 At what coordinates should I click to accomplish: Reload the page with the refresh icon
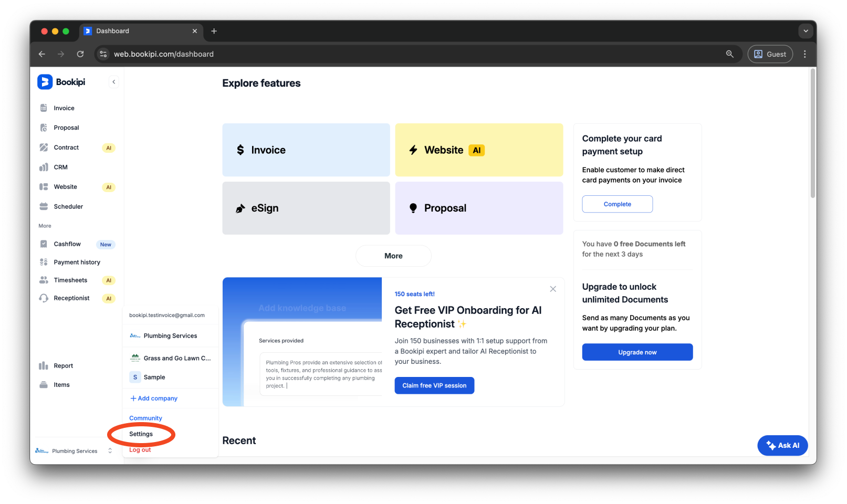(x=80, y=54)
